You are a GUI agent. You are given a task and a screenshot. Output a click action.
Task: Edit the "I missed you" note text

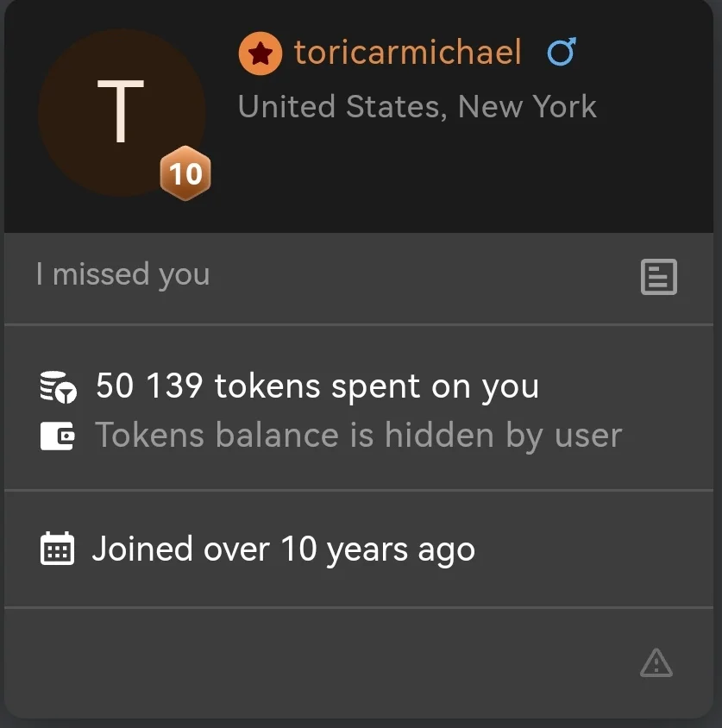pyautogui.click(x=122, y=275)
